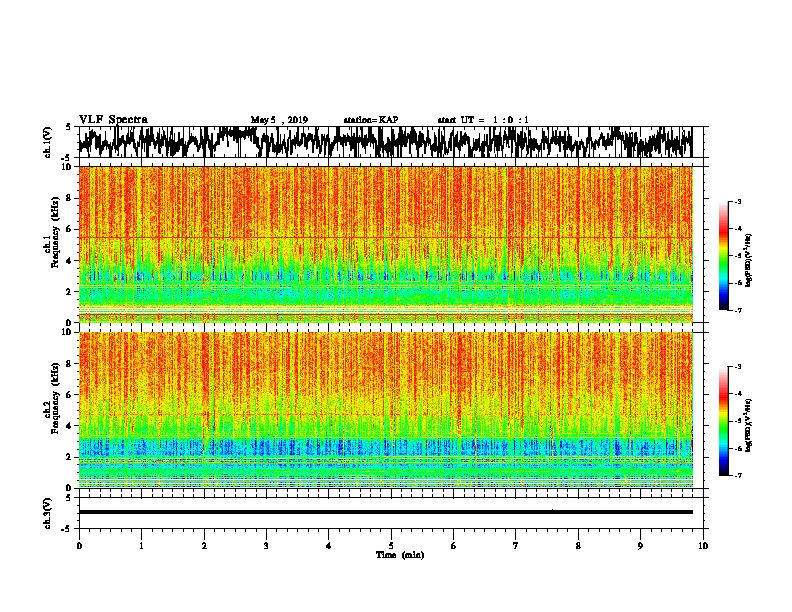Click the "-7" label on ch.2 colorbar
This screenshot has width=792, height=612.
(737, 476)
